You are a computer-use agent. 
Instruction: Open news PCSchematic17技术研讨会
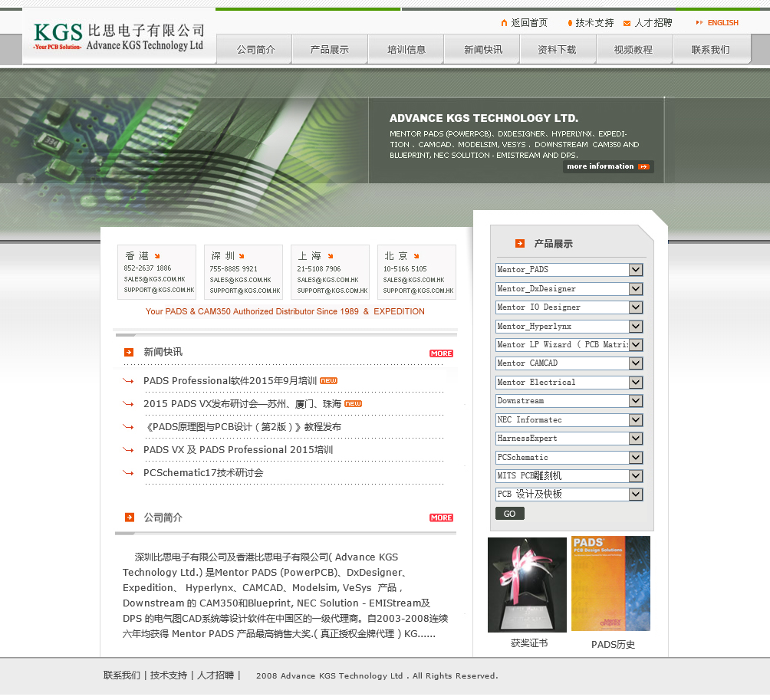203,473
